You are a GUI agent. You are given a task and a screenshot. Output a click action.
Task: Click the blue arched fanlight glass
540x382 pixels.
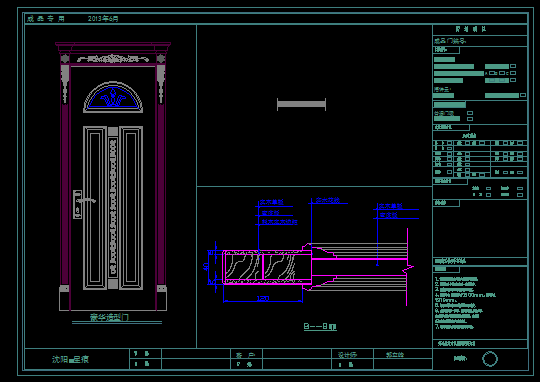[113, 98]
